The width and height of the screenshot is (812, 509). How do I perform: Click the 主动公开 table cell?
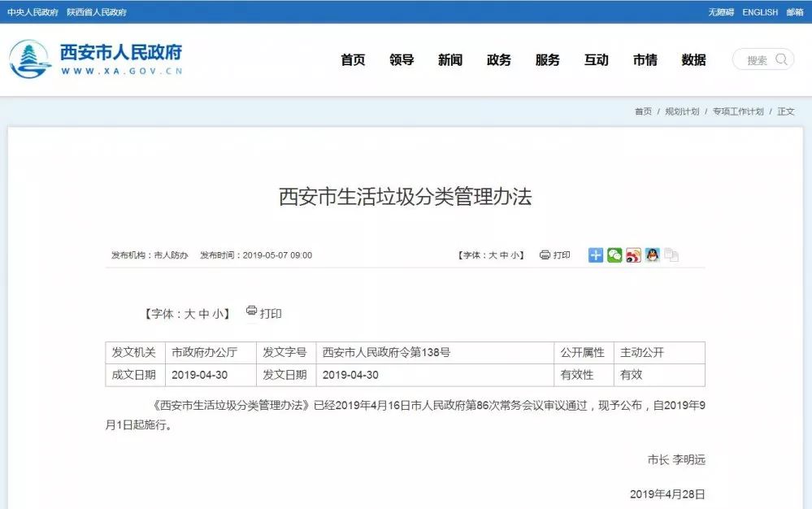coord(659,353)
